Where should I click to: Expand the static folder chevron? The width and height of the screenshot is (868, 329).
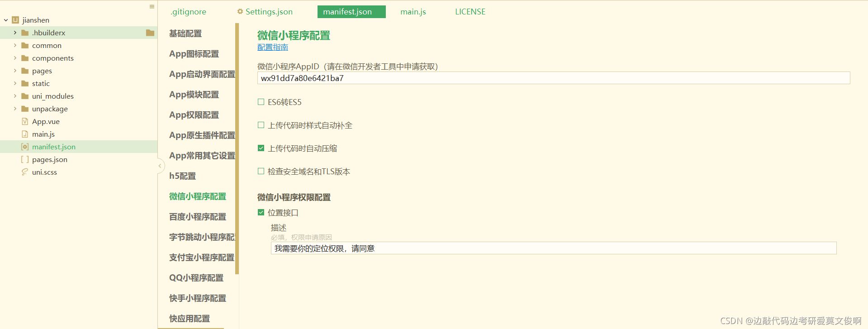15,83
